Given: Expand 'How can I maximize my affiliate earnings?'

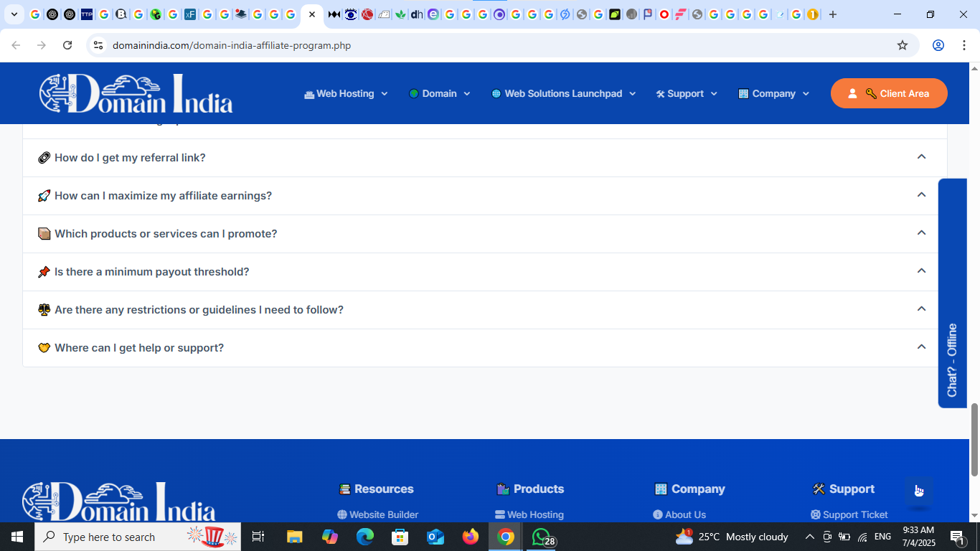Looking at the screenshot, I should pos(485,196).
